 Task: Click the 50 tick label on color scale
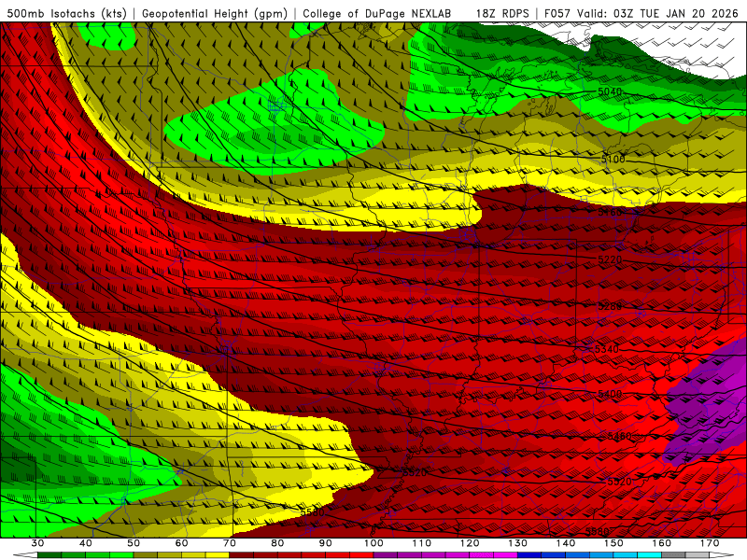134,543
